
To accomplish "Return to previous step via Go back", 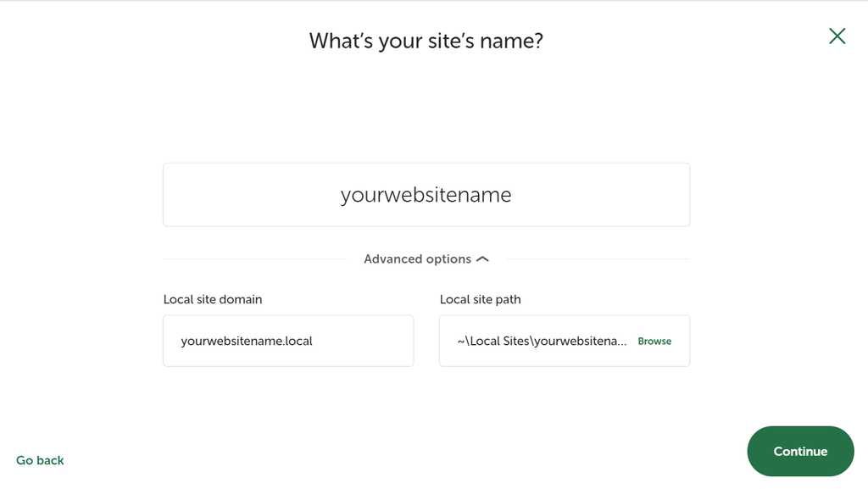I will coord(39,459).
